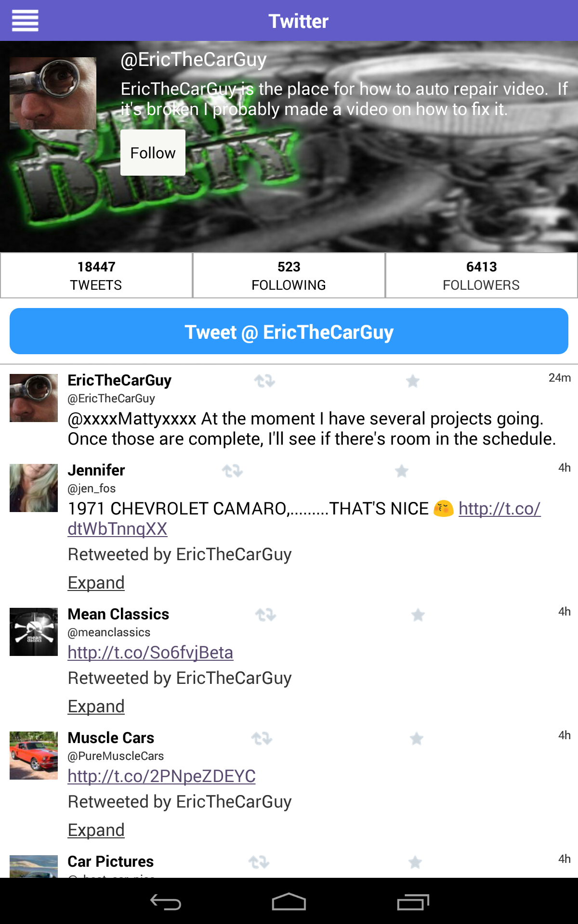The height and width of the screenshot is (924, 578).
Task: Expand Jennifer's retweeted tweet
Action: [x=96, y=583]
